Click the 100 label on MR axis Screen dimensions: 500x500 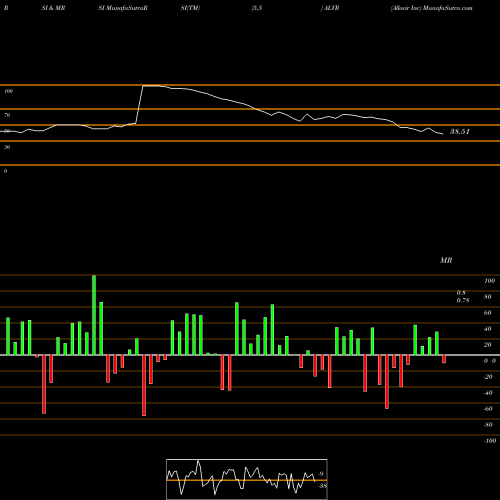point(489,281)
